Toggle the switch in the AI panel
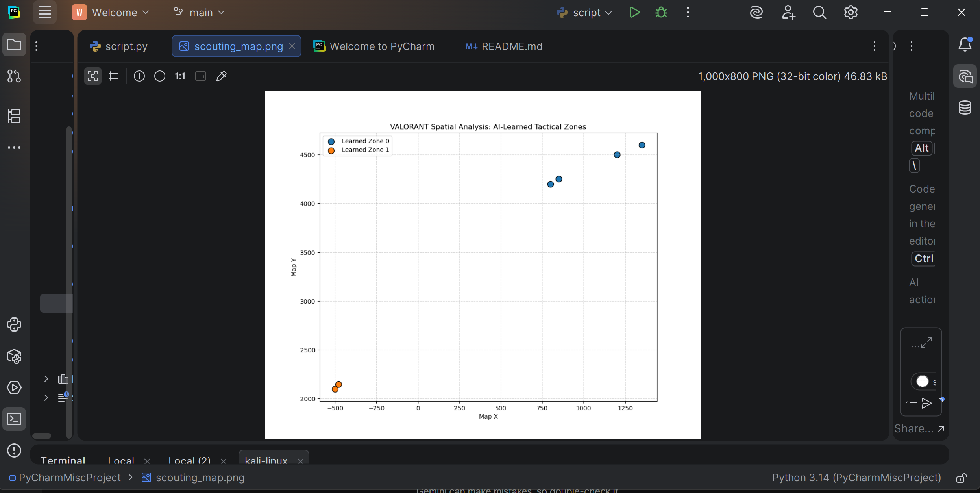 [x=922, y=381]
